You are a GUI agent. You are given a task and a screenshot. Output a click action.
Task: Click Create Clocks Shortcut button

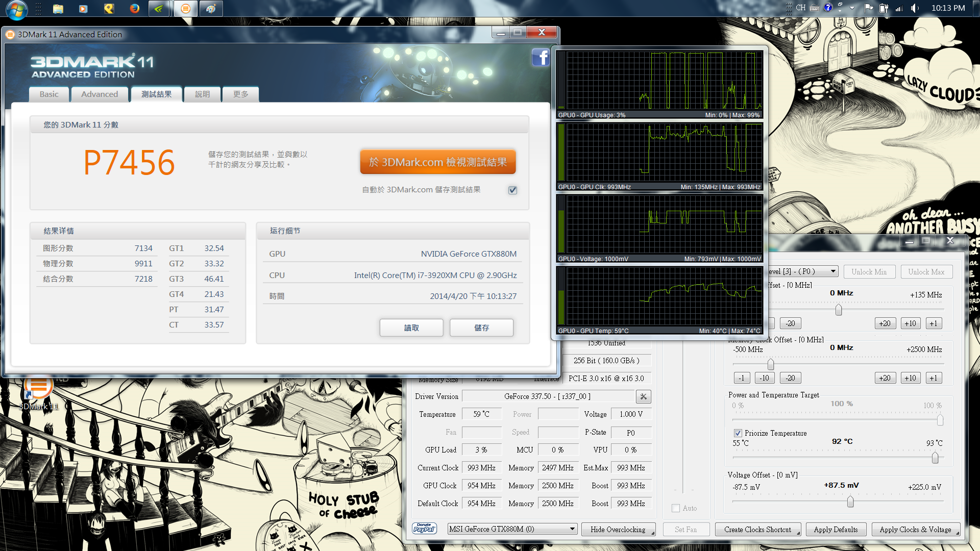pos(758,530)
